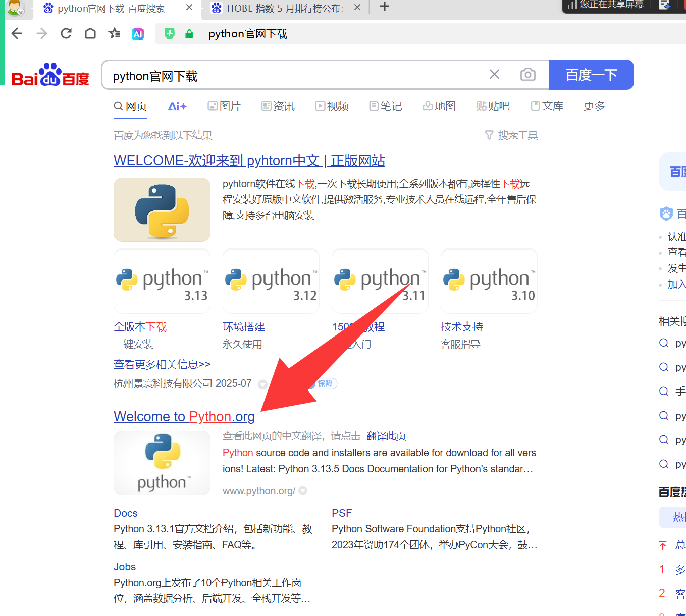The width and height of the screenshot is (686, 616).
Task: Open the browser home page icon
Action: [90, 34]
